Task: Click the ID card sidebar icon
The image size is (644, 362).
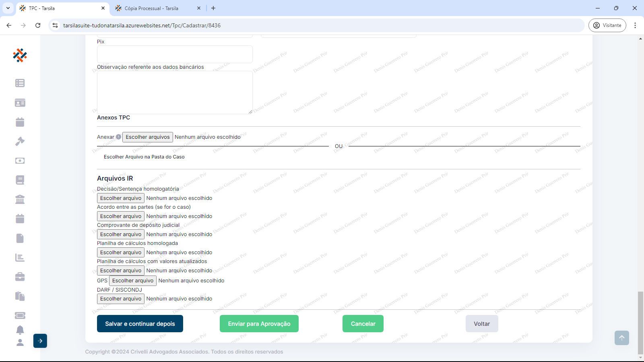Action: point(20,103)
